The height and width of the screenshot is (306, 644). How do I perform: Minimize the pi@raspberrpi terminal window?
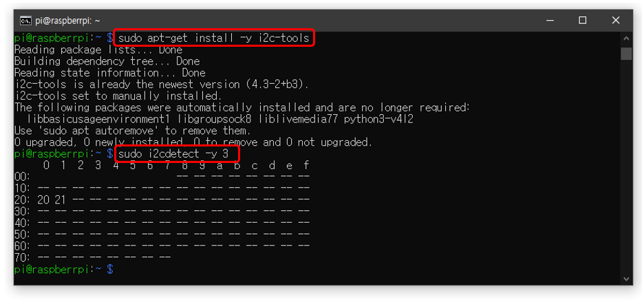[550, 21]
